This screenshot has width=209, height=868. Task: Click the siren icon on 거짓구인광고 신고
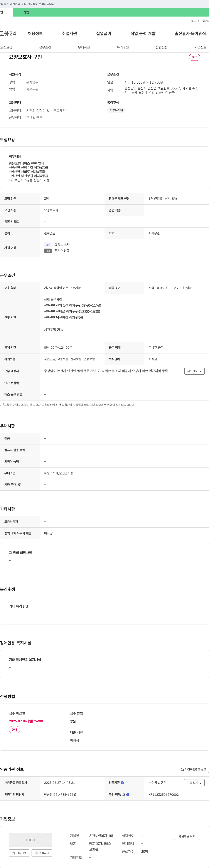coord(182,769)
